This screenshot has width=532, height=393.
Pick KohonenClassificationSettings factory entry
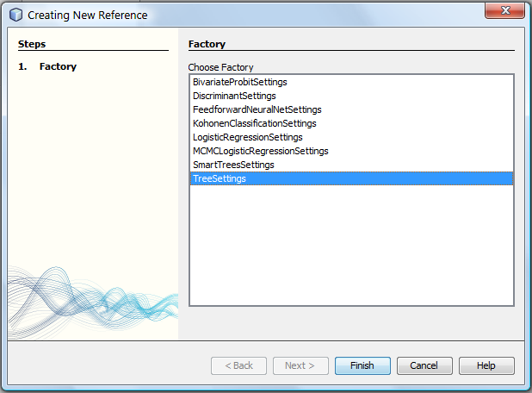[x=351, y=123]
